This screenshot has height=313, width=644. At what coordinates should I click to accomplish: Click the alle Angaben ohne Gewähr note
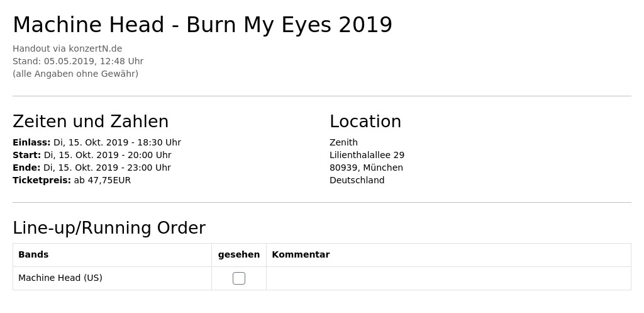point(75,74)
